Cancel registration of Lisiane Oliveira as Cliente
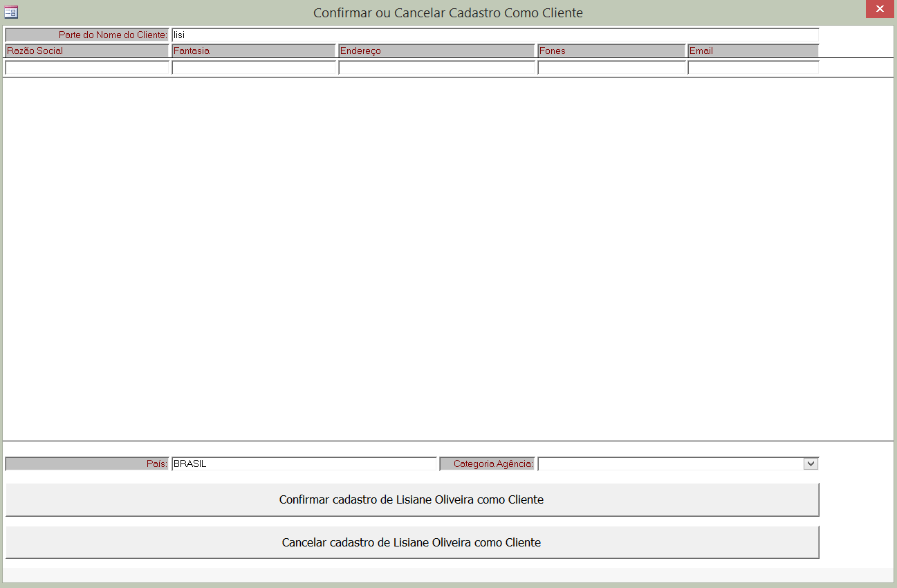897x588 pixels. 413,542
